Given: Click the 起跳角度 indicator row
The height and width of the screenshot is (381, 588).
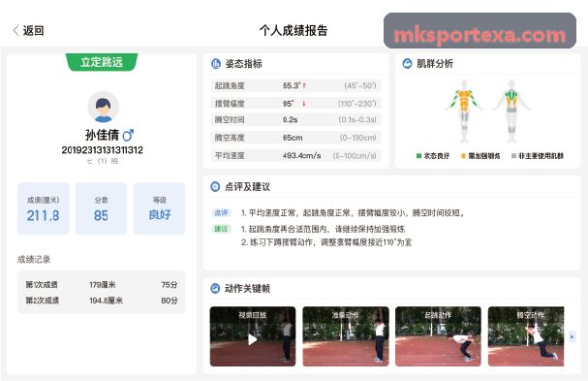Looking at the screenshot, I should (x=295, y=85).
